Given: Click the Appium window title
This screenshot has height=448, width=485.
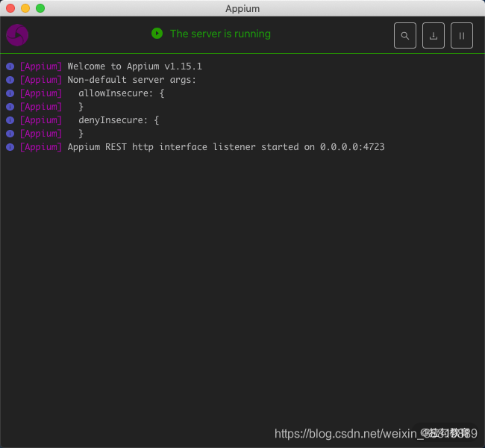Looking at the screenshot, I should click(x=242, y=9).
